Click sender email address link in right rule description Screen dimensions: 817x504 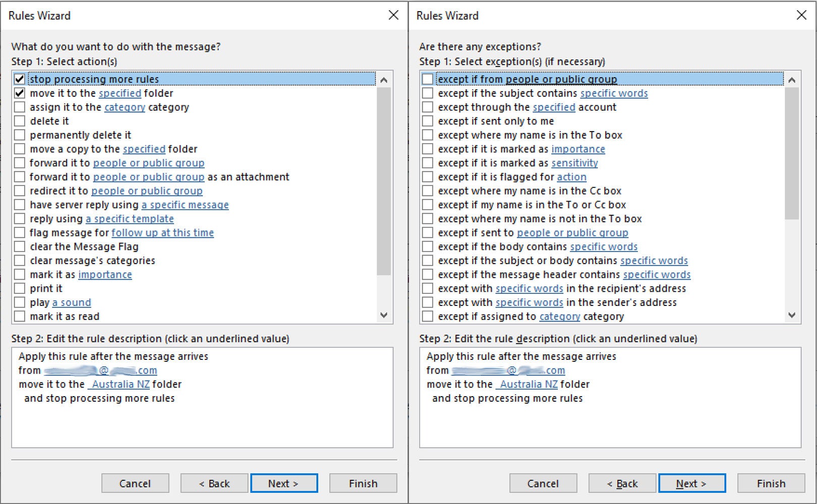coord(508,370)
